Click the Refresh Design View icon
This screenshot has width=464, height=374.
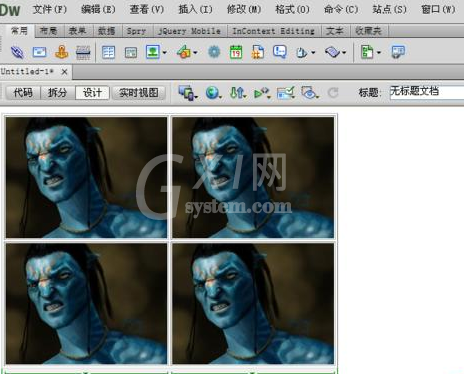[333, 93]
